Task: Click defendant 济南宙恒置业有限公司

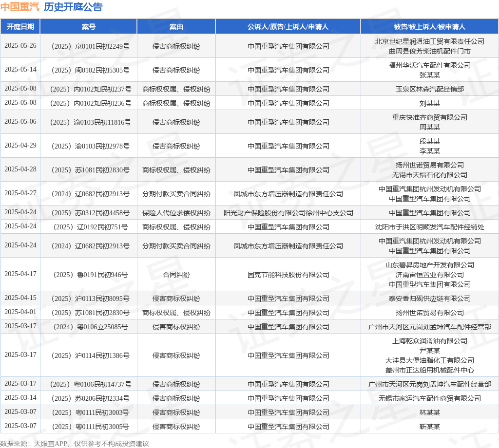Action: click(430, 275)
